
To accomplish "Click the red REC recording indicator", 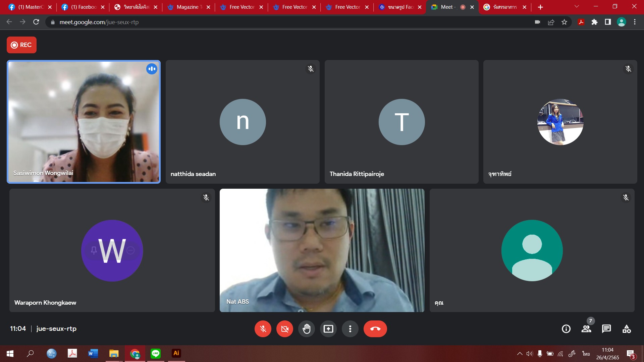I will [21, 45].
